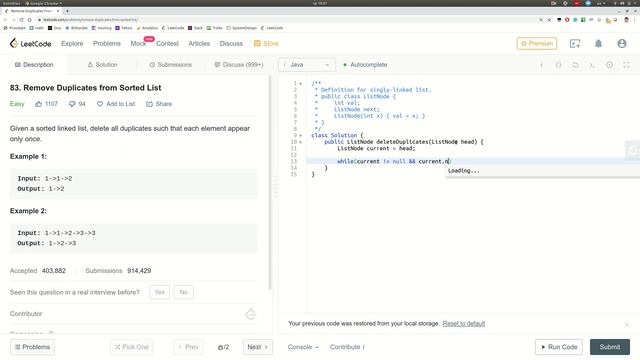Click the LeetCode logo
The image size is (640, 360).
pos(31,43)
